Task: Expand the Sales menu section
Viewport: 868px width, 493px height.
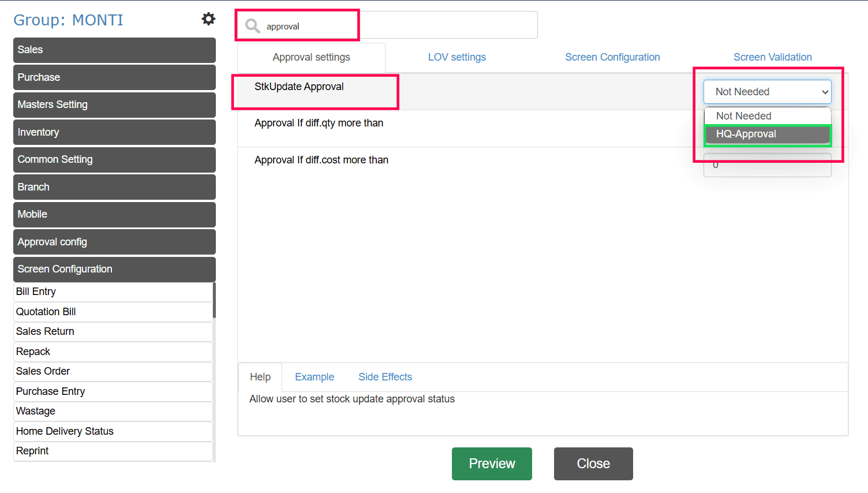Action: (x=114, y=50)
